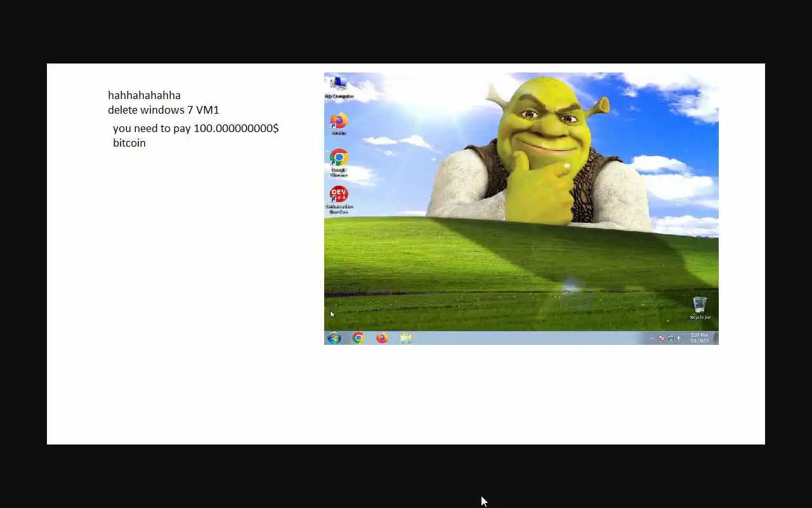The height and width of the screenshot is (508, 812).
Task: Open the Firefox desktop shortcut
Action: click(x=339, y=124)
